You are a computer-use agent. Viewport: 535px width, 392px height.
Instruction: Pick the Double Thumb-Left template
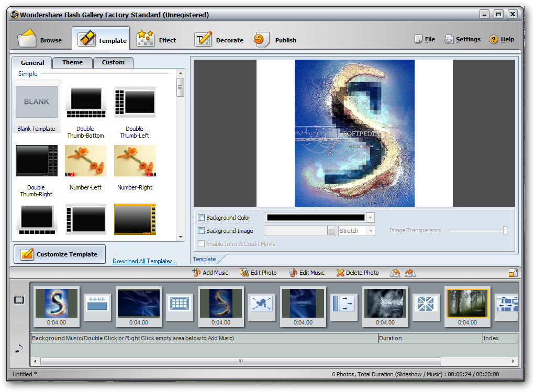(135, 112)
